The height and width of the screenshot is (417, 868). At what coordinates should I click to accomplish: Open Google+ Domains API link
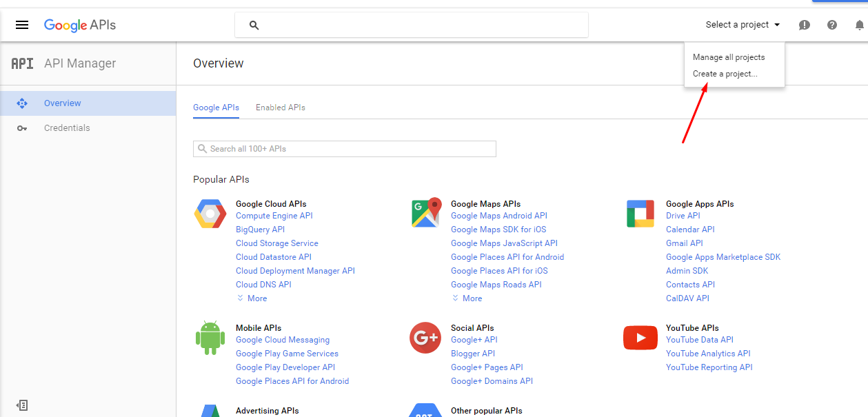click(492, 381)
